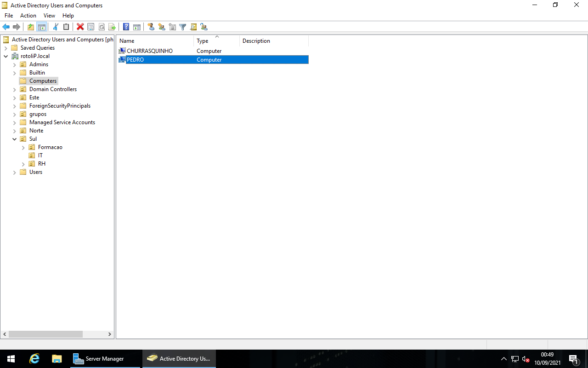
Task: Collapse the Sul organizational unit
Action: 14,138
